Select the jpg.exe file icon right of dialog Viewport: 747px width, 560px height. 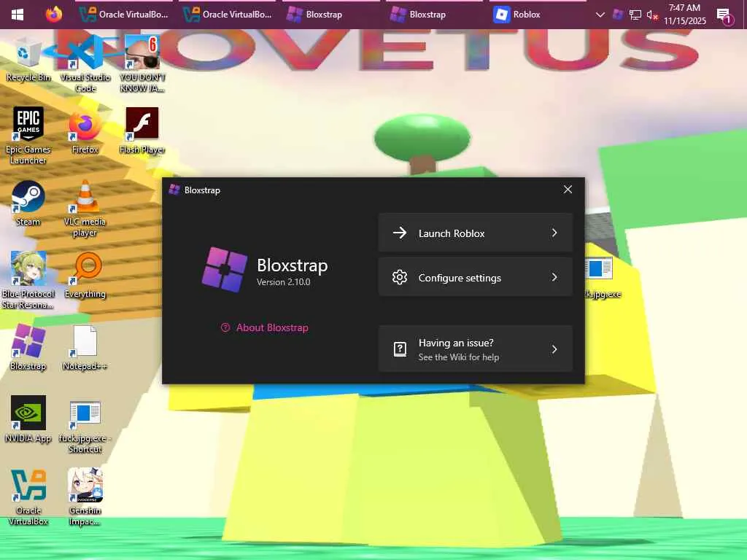(600, 279)
